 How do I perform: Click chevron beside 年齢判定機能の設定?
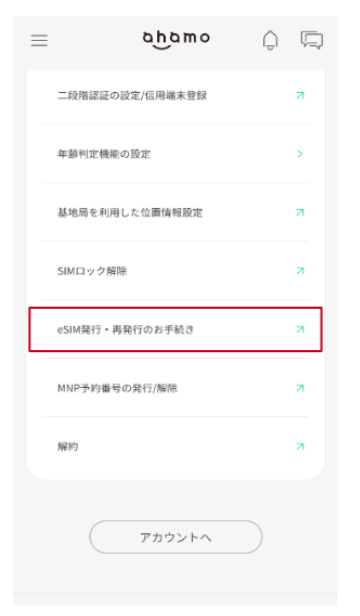300,154
